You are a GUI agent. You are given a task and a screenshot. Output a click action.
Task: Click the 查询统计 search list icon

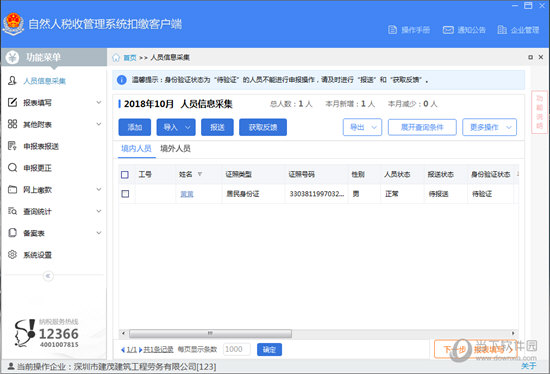(x=12, y=211)
